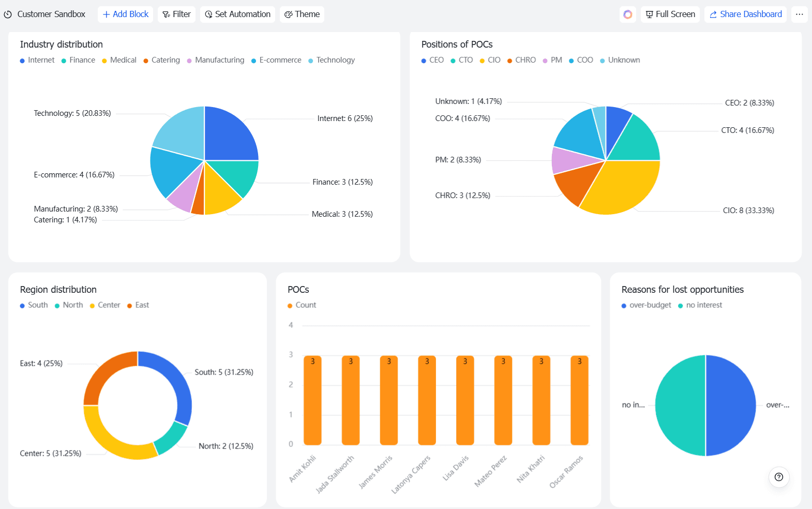Image resolution: width=812 pixels, height=509 pixels.
Task: Click the Customer Sandbox dashboard name
Action: [51, 14]
